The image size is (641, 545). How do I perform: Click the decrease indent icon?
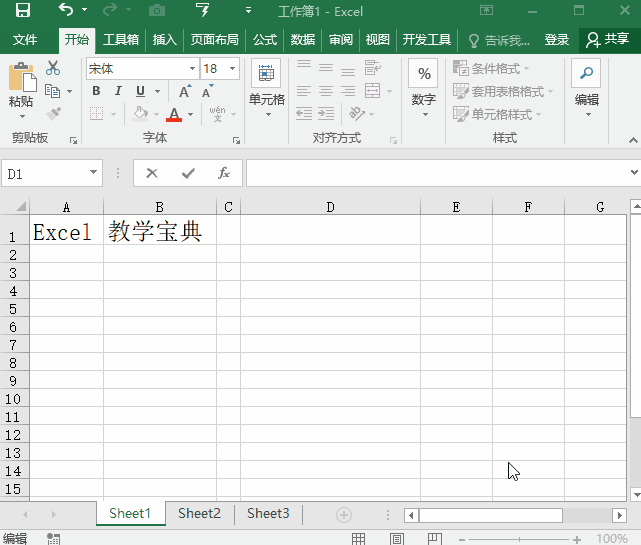tap(304, 113)
